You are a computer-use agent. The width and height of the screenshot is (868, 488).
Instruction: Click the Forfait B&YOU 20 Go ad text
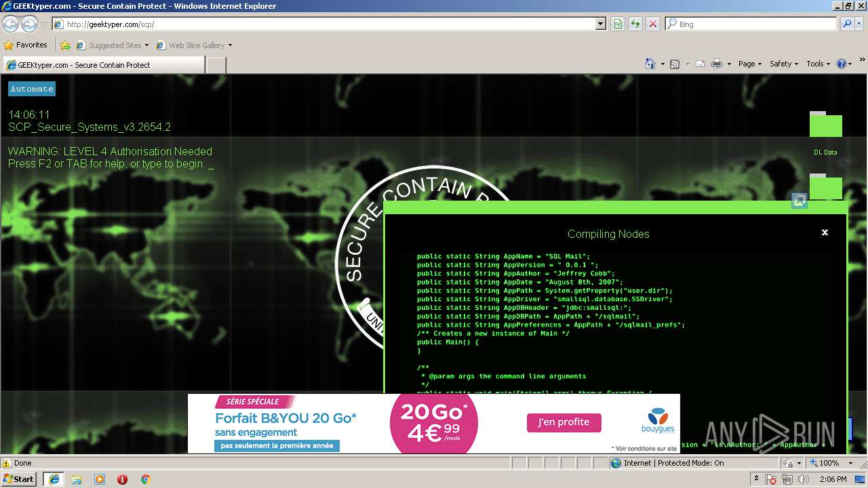click(x=285, y=418)
